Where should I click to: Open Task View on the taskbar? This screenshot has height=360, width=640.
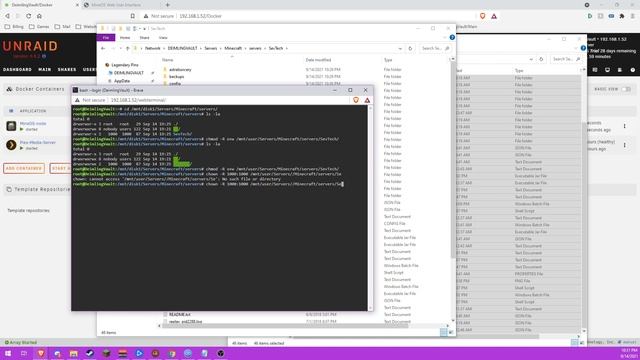24,353
